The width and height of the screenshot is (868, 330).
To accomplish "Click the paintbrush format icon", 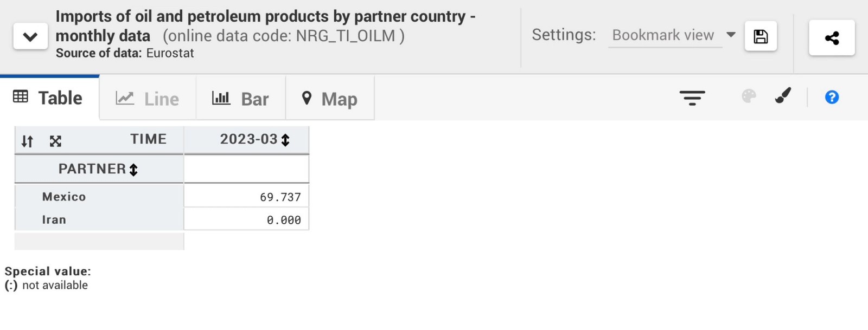I will [783, 96].
